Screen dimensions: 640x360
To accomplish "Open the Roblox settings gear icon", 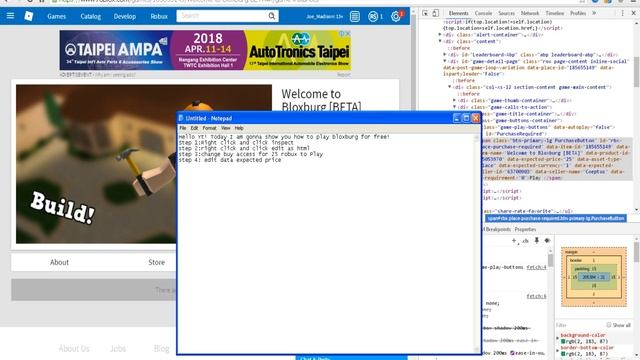I will point(395,16).
